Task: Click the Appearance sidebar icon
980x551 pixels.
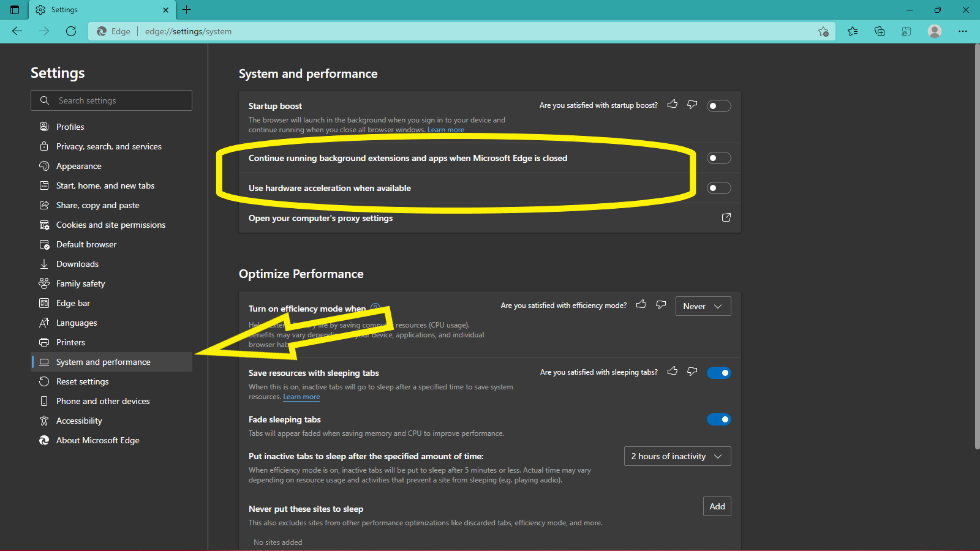Action: [x=44, y=166]
